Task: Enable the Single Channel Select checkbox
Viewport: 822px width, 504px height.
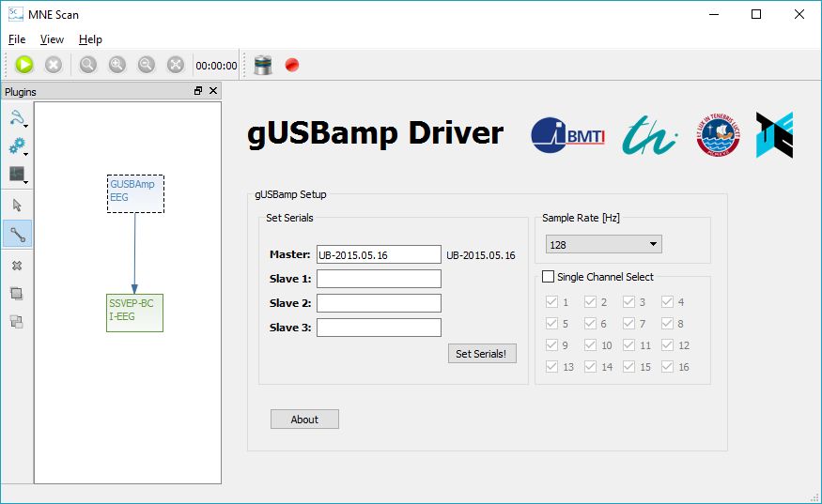Action: [x=549, y=277]
